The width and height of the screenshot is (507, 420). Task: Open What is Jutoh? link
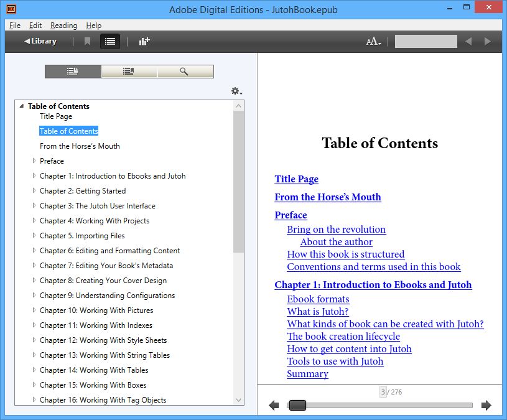click(318, 311)
